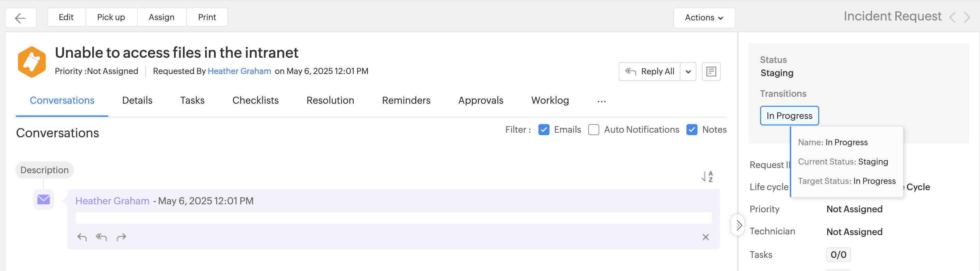This screenshot has width=980, height=271.
Task: Toggle the A-Z sort order icon
Action: click(707, 176)
